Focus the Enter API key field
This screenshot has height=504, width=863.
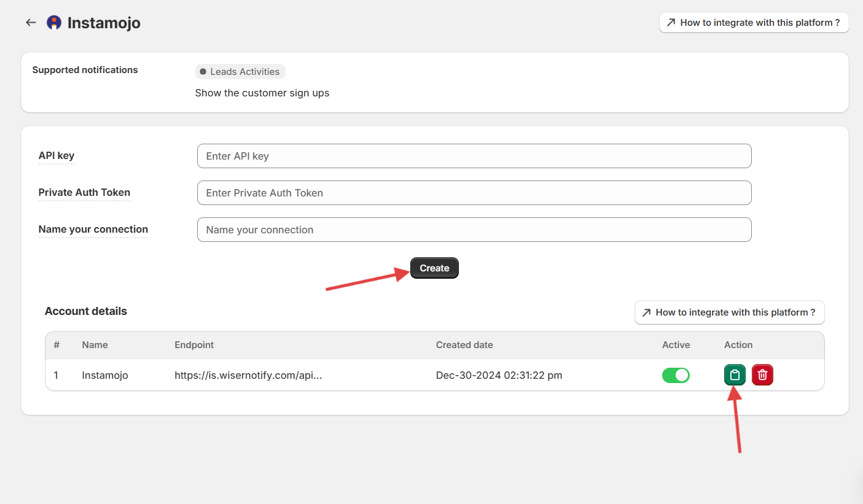click(474, 156)
